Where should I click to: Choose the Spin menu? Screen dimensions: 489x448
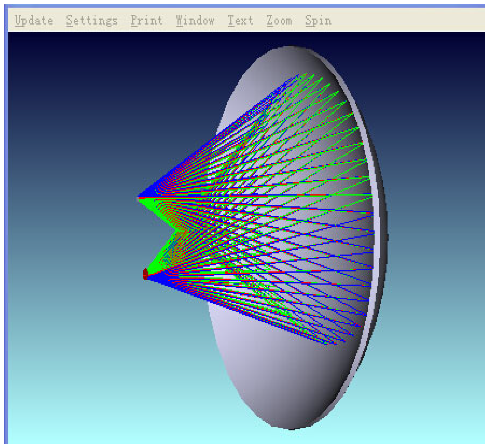click(318, 21)
